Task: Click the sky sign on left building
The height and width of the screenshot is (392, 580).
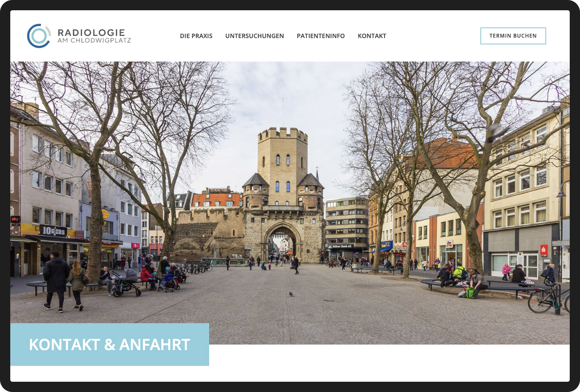Action: 15,219
